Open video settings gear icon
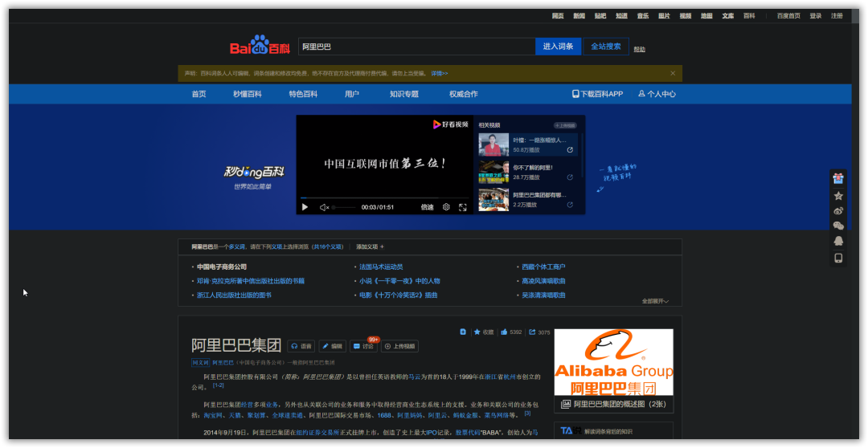868x448 pixels. pos(446,207)
